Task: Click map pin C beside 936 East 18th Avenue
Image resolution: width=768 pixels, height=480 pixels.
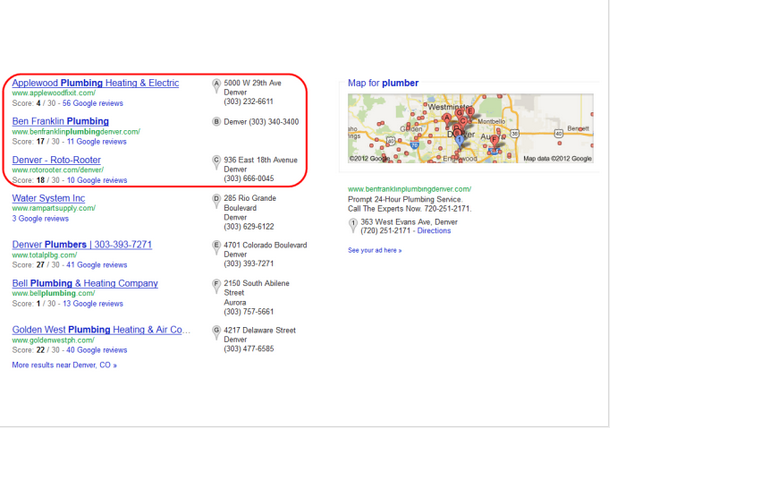Action: [x=216, y=163]
